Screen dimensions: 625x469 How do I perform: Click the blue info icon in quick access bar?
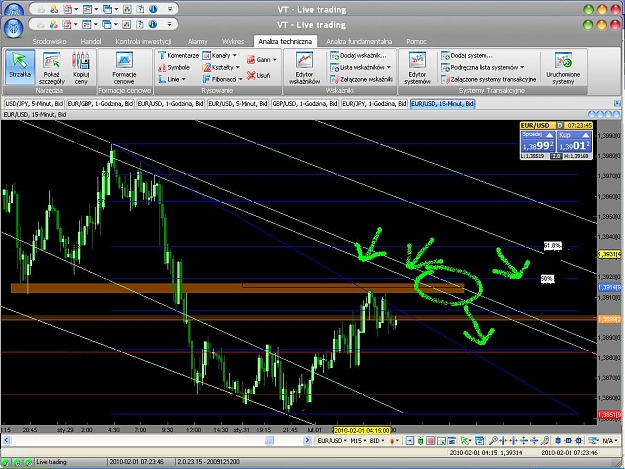[153, 24]
